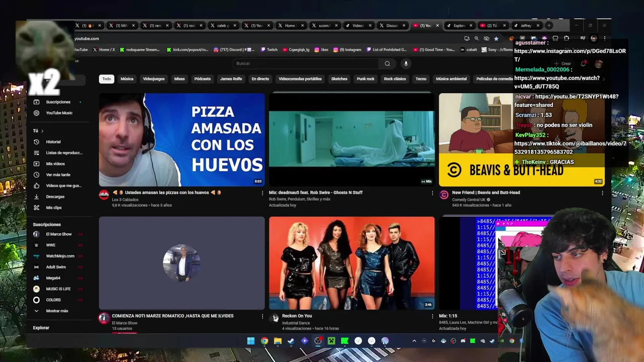Open Ver más tarde in the sidebar

pyautogui.click(x=57, y=175)
